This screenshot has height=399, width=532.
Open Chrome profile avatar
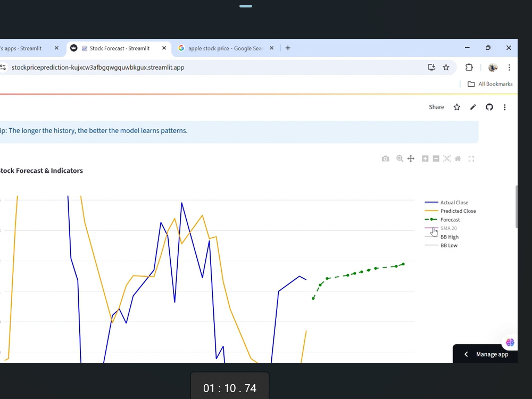[x=493, y=68]
